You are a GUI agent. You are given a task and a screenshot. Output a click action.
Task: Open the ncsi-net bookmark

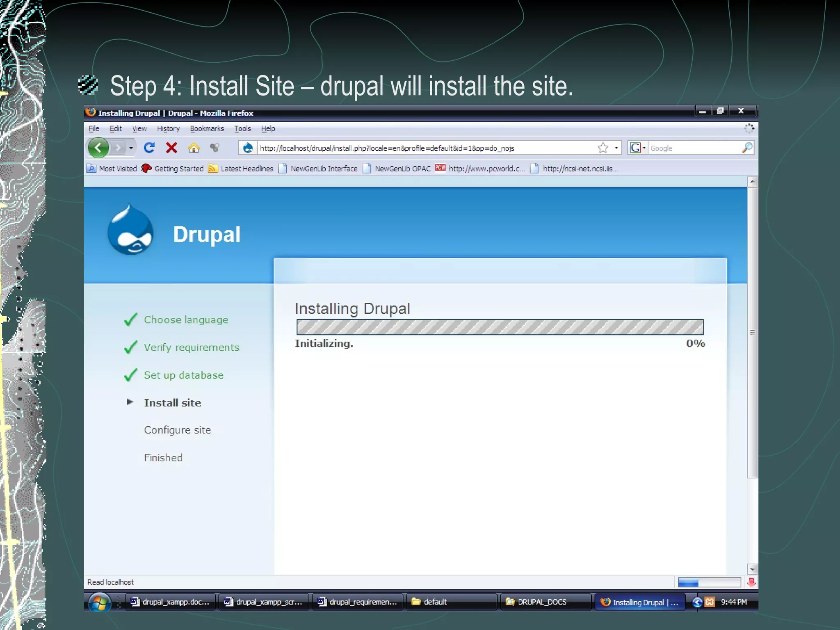tap(574, 169)
